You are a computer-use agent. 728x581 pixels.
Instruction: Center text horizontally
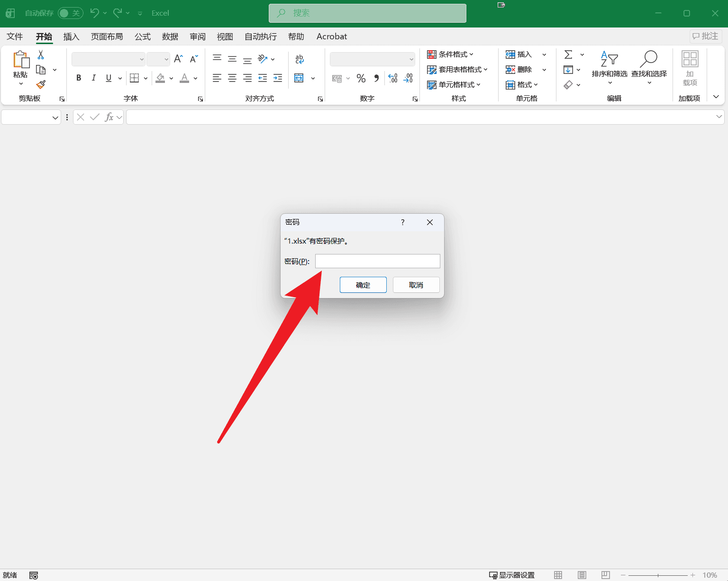[x=232, y=78]
